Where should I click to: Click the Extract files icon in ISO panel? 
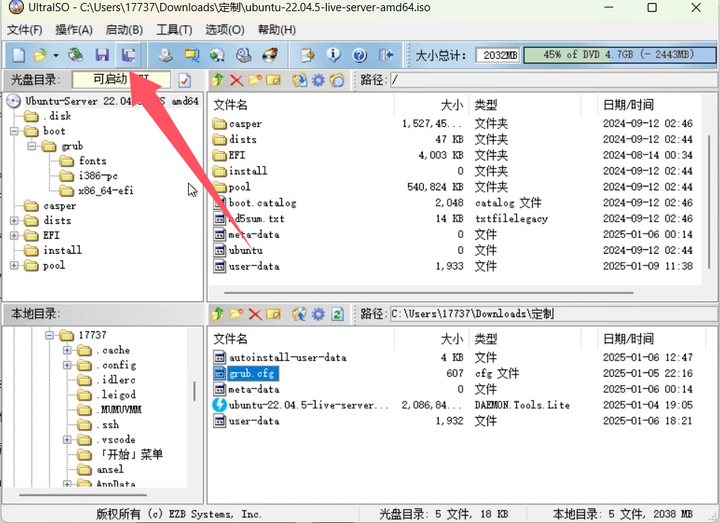click(x=299, y=80)
